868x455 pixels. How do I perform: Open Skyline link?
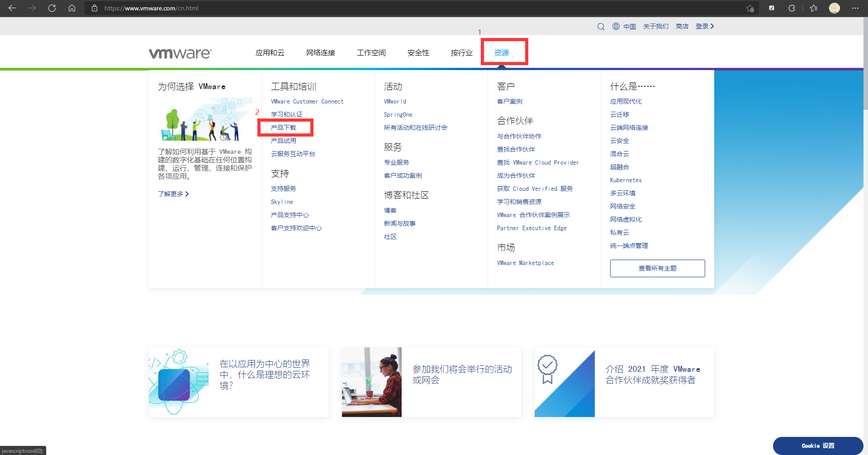tap(282, 202)
